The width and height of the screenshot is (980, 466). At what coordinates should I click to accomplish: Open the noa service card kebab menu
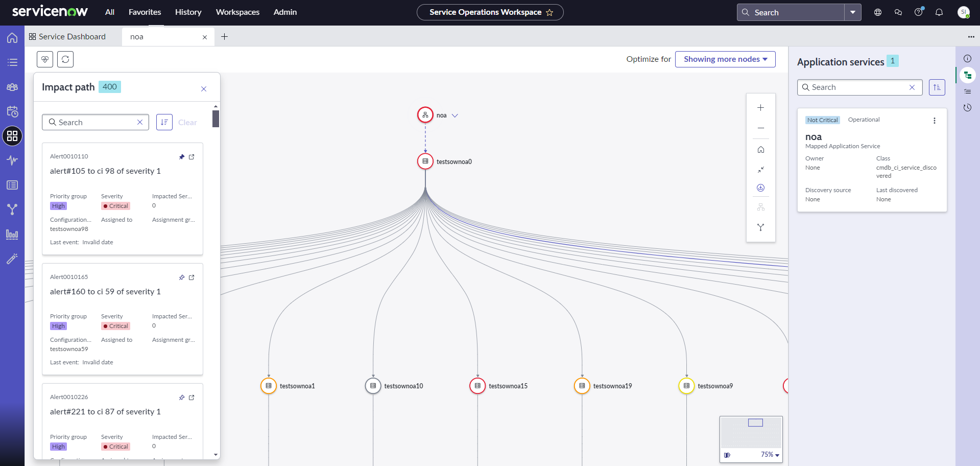tap(935, 121)
